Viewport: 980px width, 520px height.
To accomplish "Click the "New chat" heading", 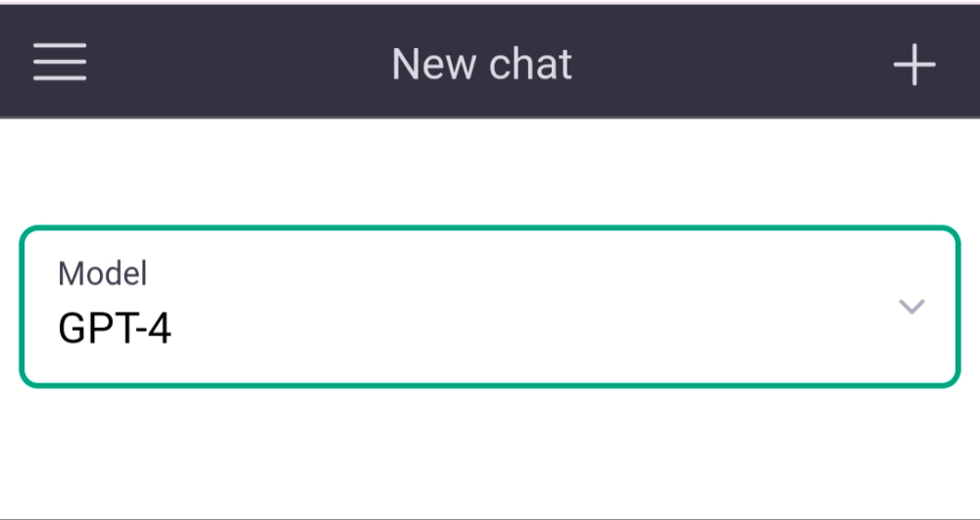I will point(481,65).
